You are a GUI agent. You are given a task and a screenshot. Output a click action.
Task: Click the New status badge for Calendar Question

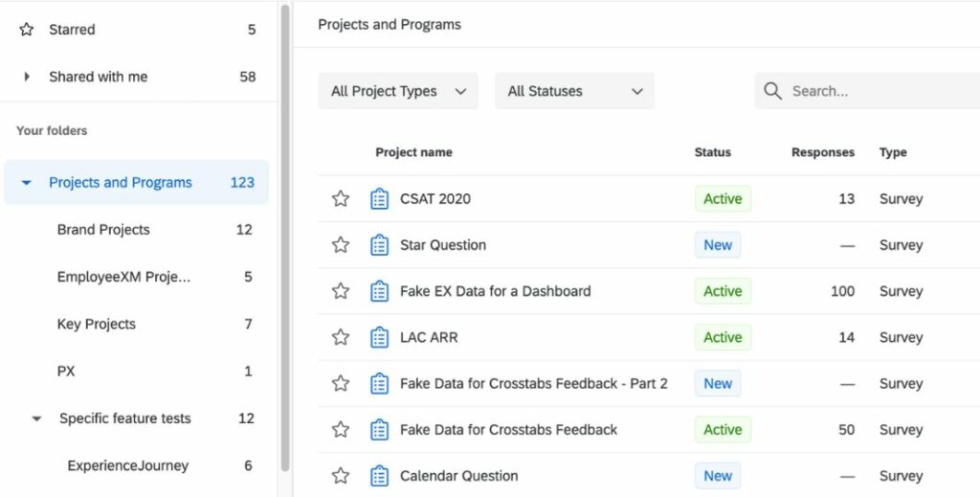[718, 476]
